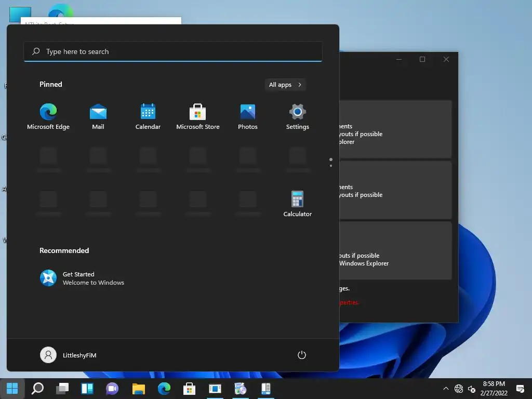
Task: Launch Calendar from pinned apps
Action: (x=148, y=116)
